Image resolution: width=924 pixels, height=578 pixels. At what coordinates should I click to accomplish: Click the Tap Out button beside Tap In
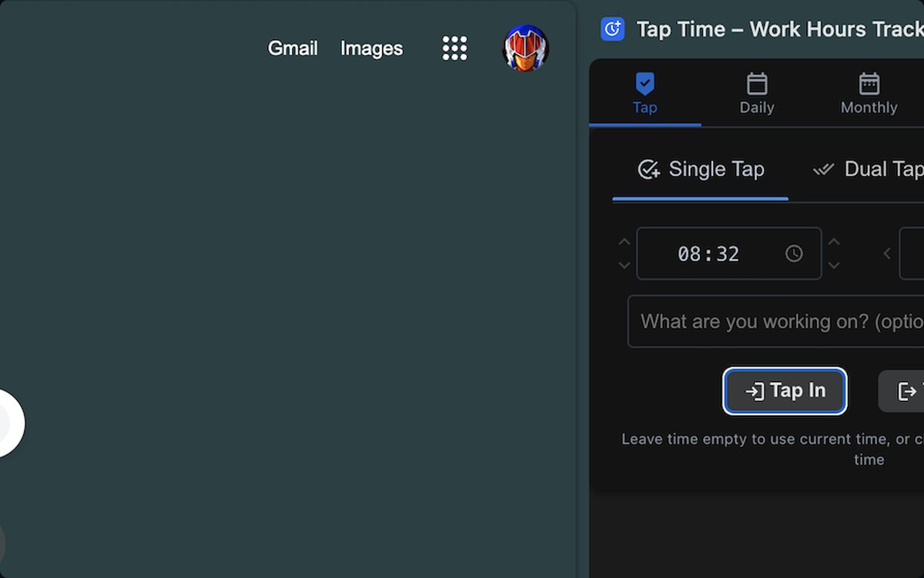click(902, 391)
